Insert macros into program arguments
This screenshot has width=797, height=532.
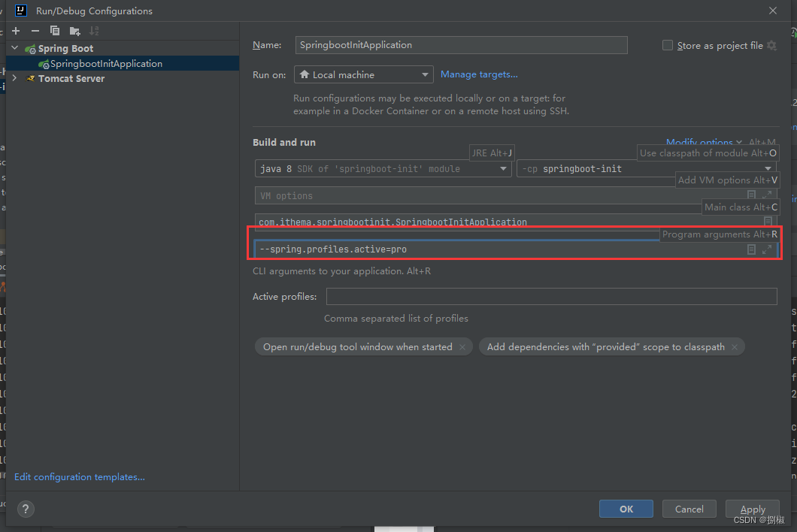[x=751, y=249]
